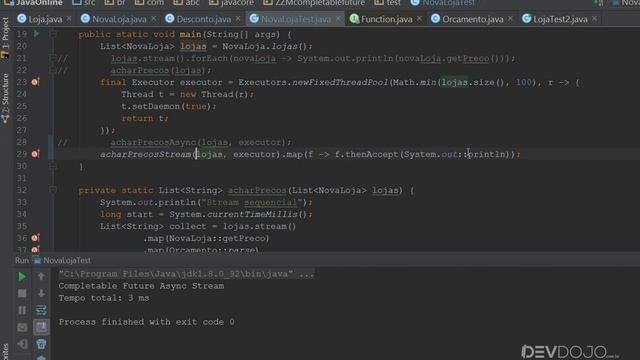
Task: Click the Run tool window label
Action: point(22,260)
